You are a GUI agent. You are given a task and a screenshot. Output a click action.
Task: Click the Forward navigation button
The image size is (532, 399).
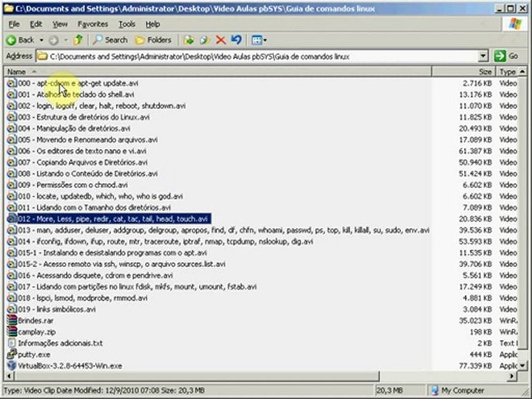(x=54, y=40)
